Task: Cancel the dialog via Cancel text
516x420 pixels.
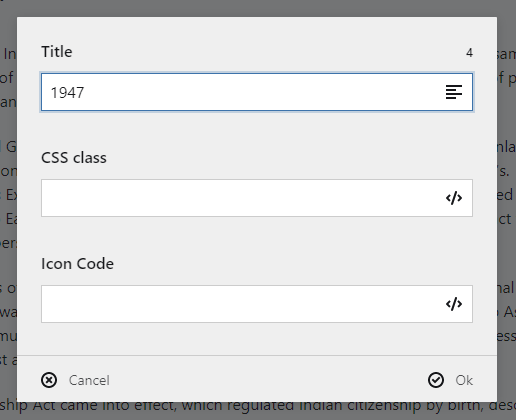Action: tap(89, 380)
